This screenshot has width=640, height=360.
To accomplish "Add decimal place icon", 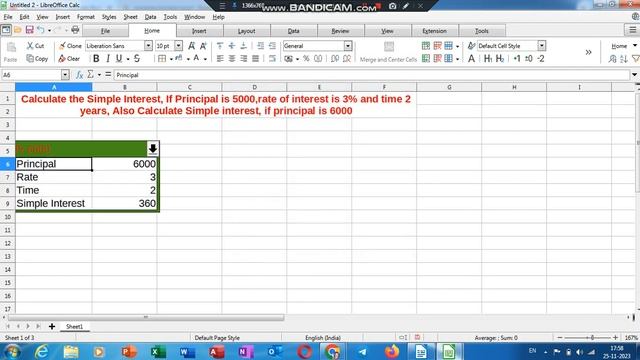I will 335,59.
